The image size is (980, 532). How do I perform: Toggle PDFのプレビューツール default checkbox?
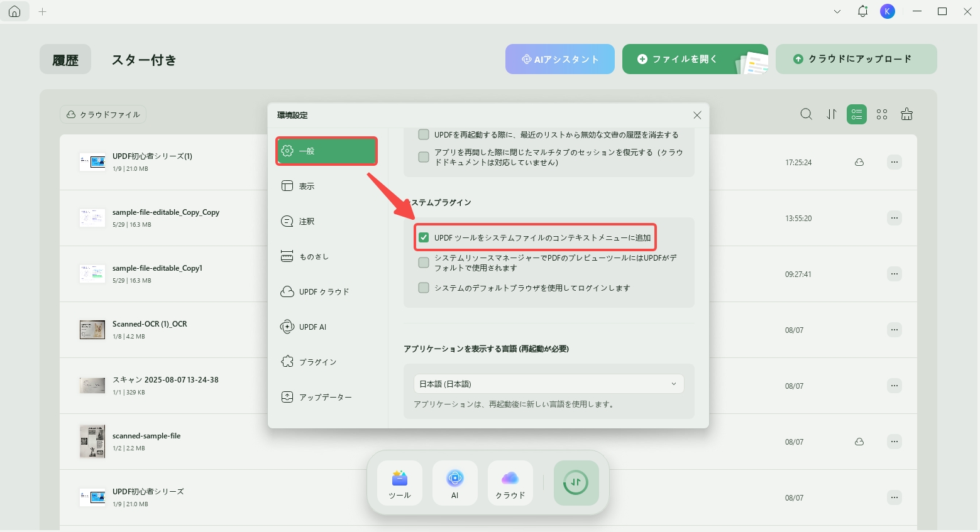click(x=424, y=263)
